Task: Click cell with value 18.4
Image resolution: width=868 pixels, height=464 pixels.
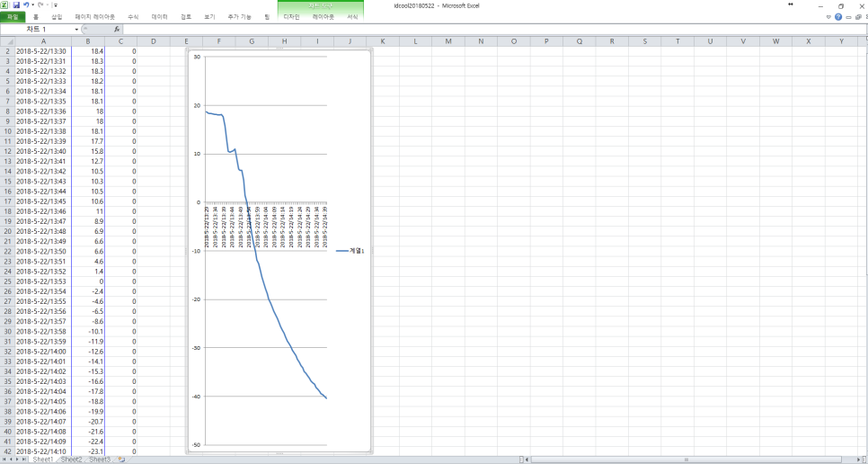Action: coord(88,51)
